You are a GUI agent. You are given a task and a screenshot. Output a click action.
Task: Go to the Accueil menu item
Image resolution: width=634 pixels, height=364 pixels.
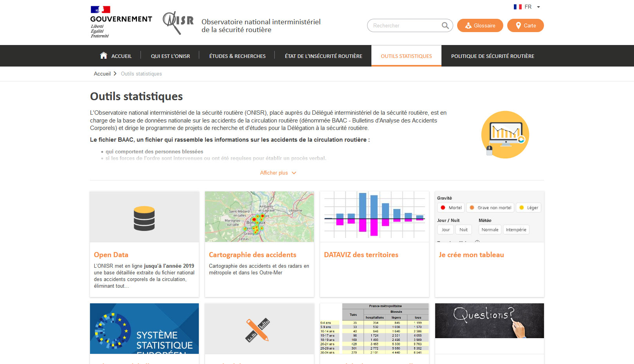[121, 56]
